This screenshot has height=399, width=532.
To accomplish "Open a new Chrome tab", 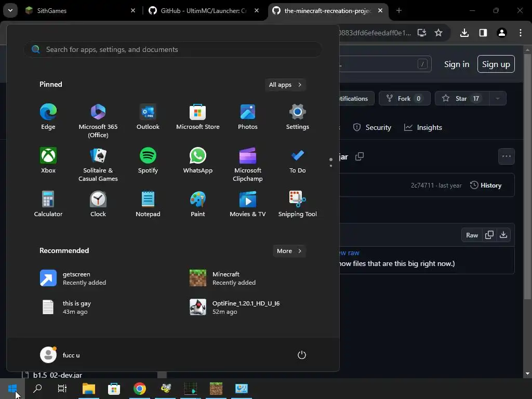I will click(x=399, y=11).
